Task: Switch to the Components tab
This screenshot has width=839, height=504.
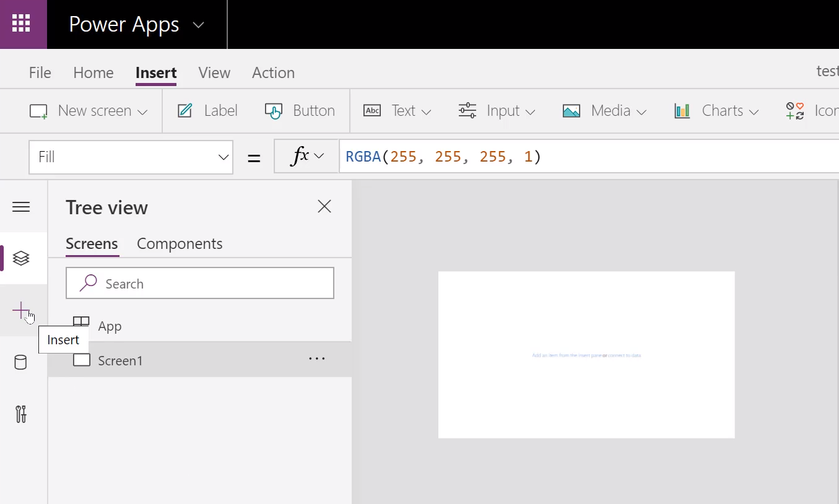Action: (180, 244)
